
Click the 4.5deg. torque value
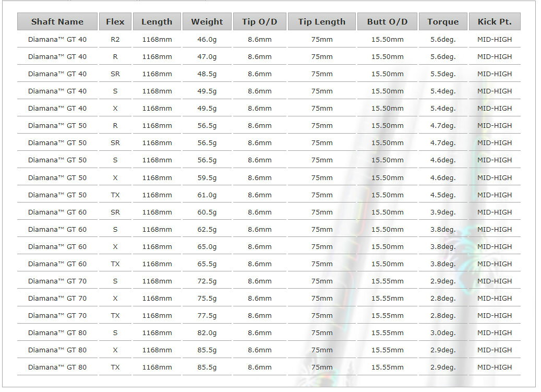point(443,195)
